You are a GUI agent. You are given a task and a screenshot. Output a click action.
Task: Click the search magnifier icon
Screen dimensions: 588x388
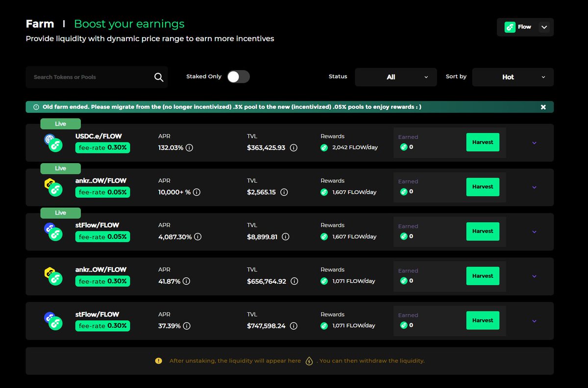click(x=159, y=77)
